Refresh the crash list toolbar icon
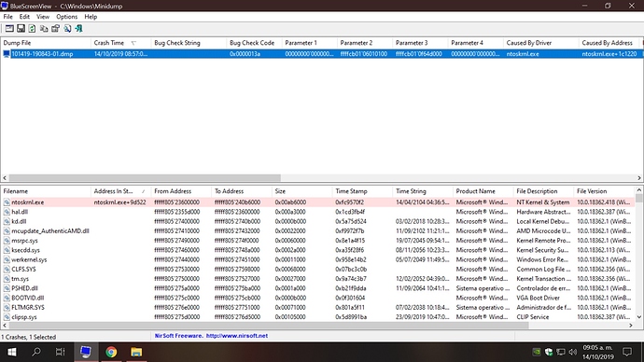The height and width of the screenshot is (362, 644). click(32, 28)
